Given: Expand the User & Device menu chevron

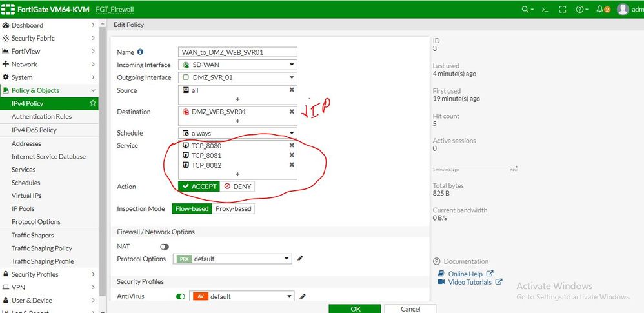Looking at the screenshot, I should pyautogui.click(x=93, y=300).
